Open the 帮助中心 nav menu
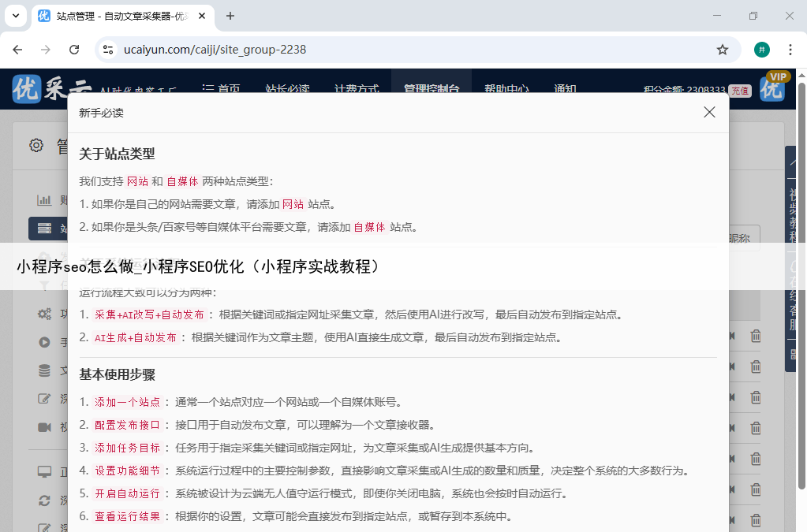The width and height of the screenshot is (807, 532). click(x=506, y=89)
